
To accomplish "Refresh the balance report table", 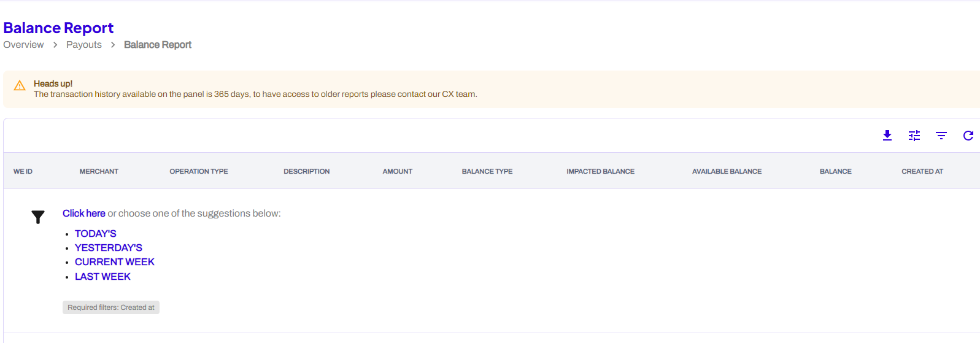I will pos(968,136).
